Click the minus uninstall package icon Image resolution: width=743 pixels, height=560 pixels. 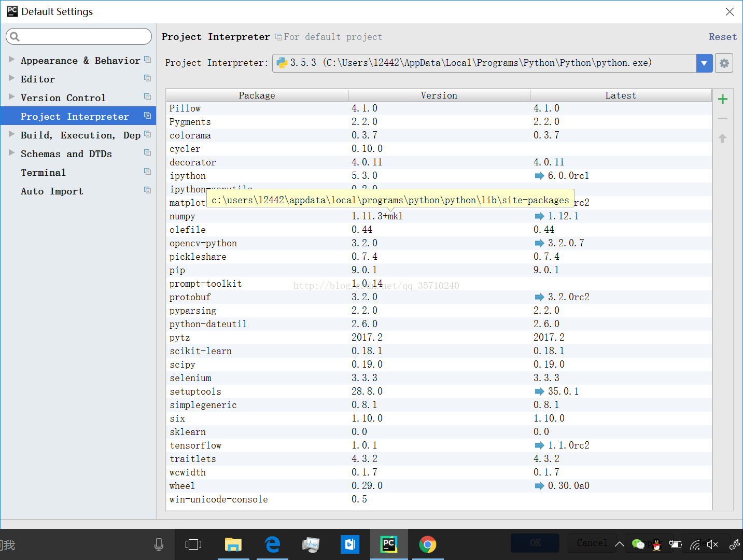click(723, 119)
